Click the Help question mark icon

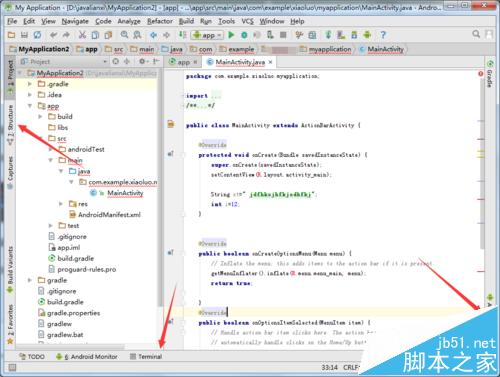[x=383, y=35]
